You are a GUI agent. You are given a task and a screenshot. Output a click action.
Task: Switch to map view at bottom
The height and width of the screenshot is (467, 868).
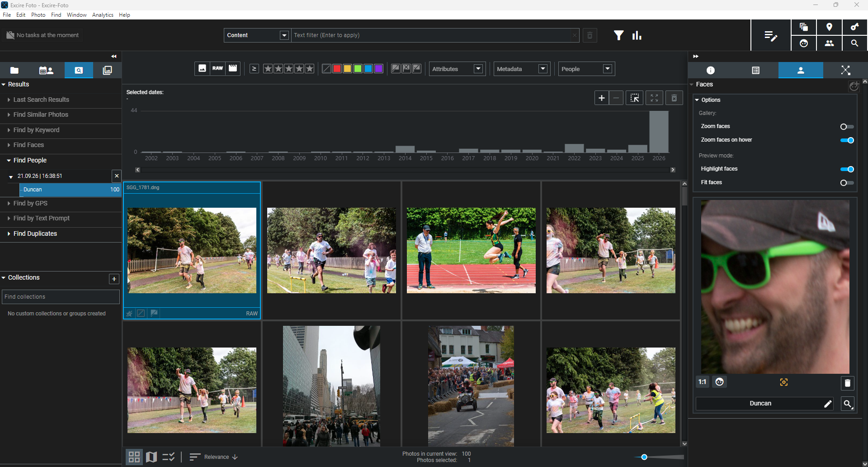click(151, 457)
